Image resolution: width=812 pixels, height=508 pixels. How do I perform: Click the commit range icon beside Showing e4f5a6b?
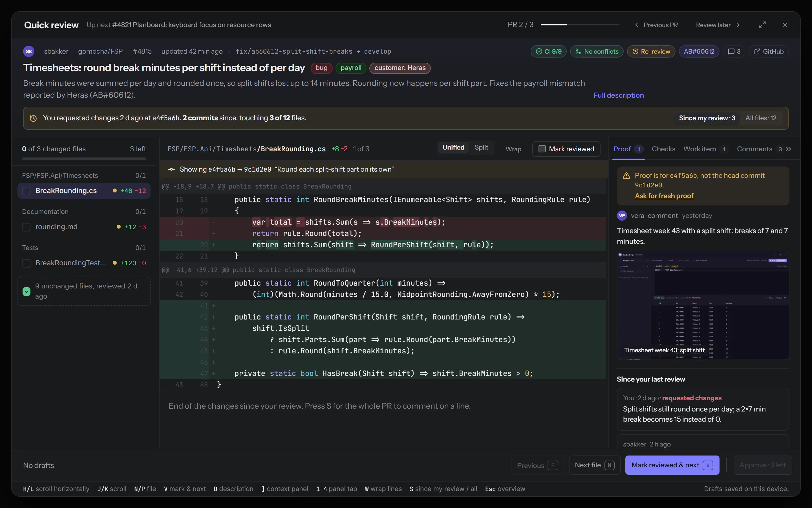[171, 169]
